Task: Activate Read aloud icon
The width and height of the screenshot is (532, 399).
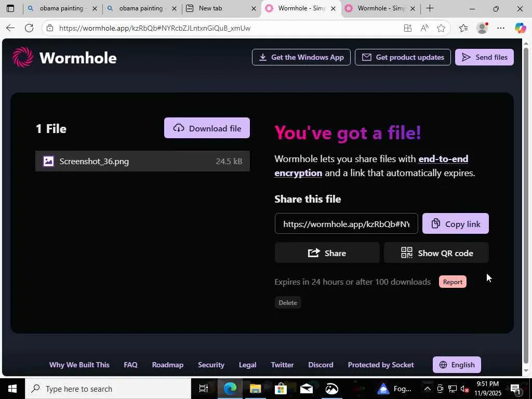Action: pyautogui.click(x=424, y=28)
